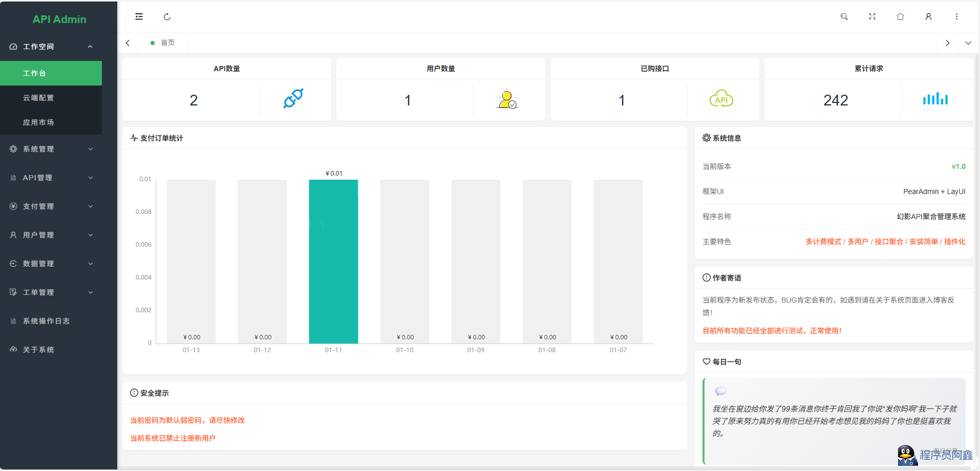Expand the API管理 menu
Image resolution: width=980 pixels, height=471 pixels.
tap(51, 178)
